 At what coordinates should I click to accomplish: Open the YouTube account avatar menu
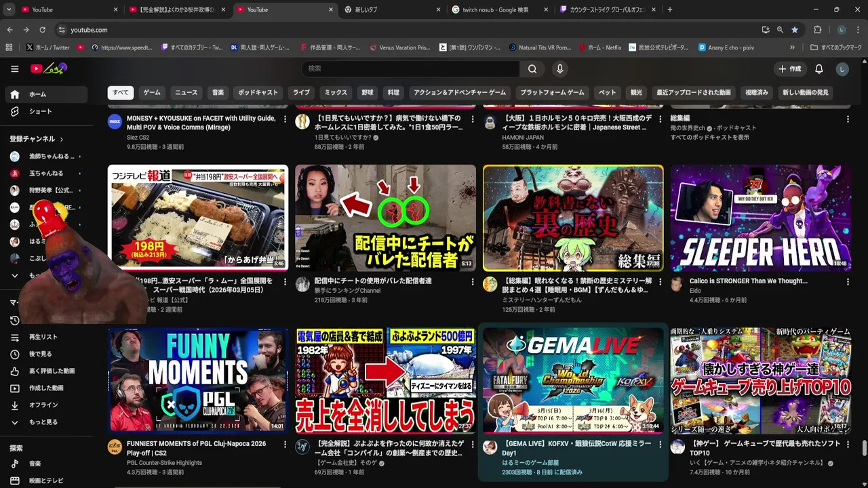tap(842, 68)
